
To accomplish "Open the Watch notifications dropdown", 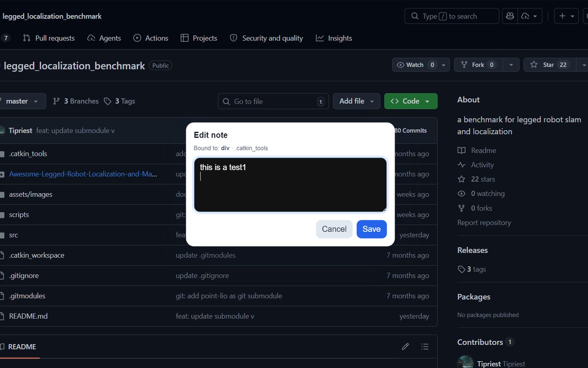I will click(421, 65).
